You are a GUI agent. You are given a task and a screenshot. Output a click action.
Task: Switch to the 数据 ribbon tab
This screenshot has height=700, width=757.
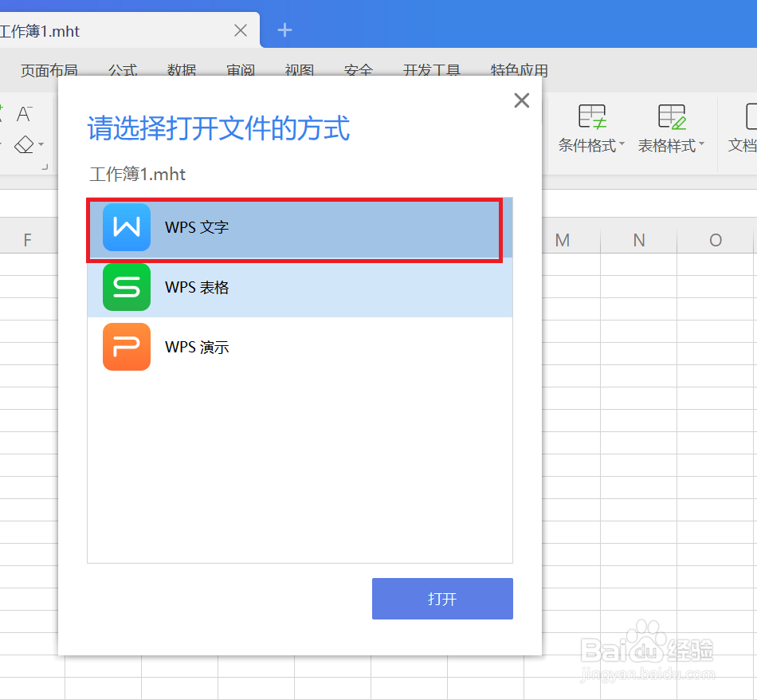pos(182,70)
